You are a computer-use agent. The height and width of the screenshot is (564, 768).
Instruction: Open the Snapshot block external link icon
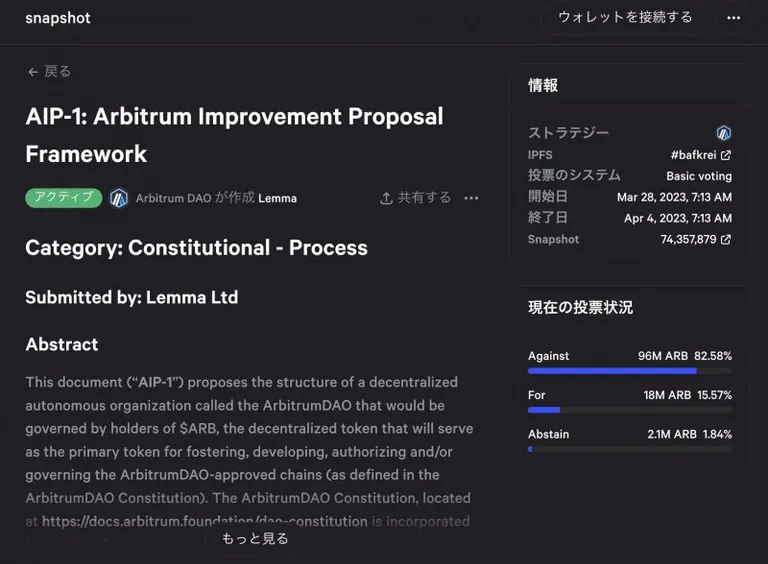726,239
